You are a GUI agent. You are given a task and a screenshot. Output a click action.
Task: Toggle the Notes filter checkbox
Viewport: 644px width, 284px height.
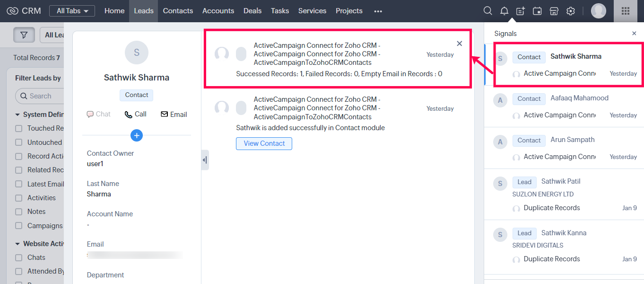pyautogui.click(x=19, y=212)
